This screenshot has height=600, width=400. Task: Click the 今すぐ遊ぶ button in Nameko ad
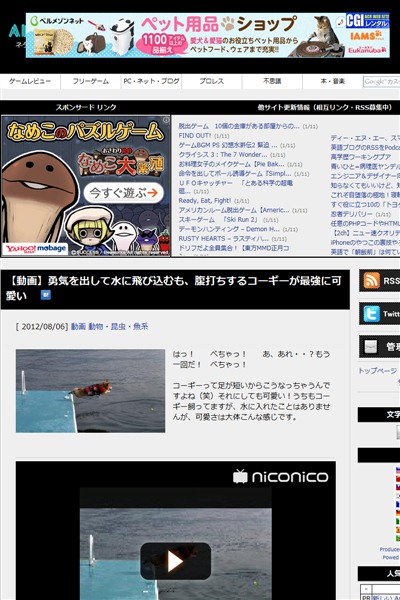124,193
